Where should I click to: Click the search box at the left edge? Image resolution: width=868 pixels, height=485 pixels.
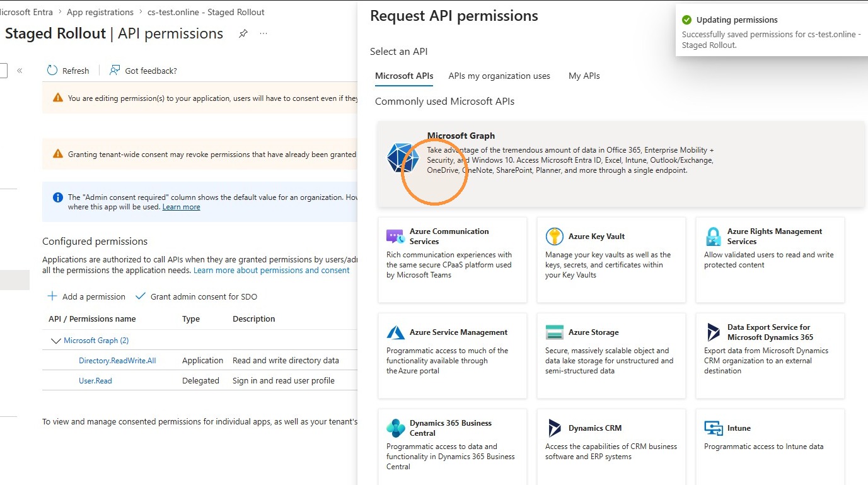[x=3, y=71]
